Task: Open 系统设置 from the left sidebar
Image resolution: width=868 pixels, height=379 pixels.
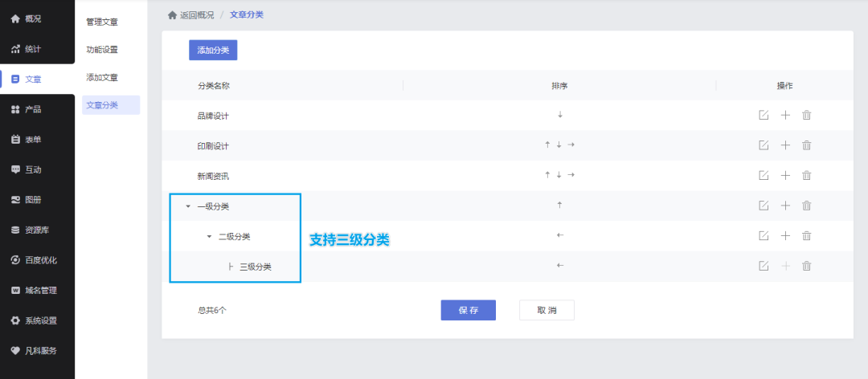Action: tap(40, 320)
